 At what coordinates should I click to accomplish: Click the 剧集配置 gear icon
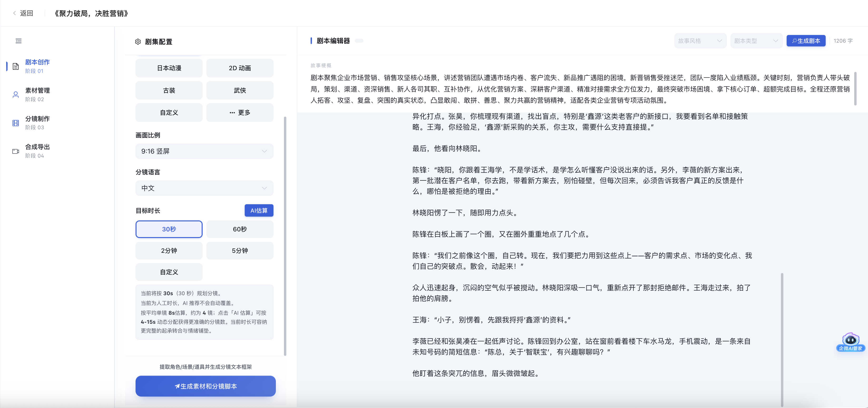[x=138, y=41]
